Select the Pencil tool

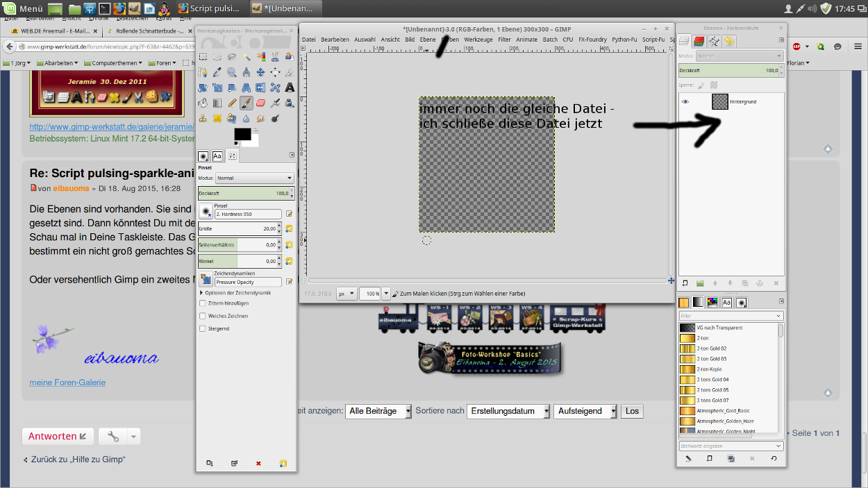tap(232, 103)
